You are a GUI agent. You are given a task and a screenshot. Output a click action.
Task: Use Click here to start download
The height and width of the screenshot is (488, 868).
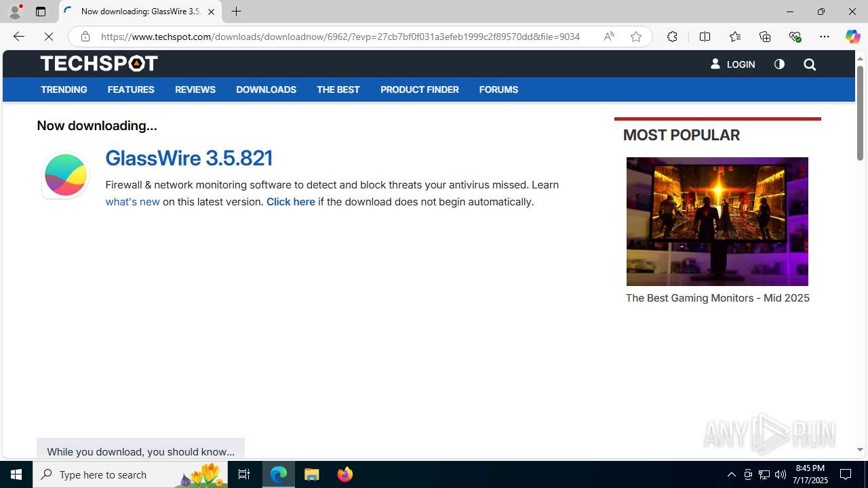290,202
